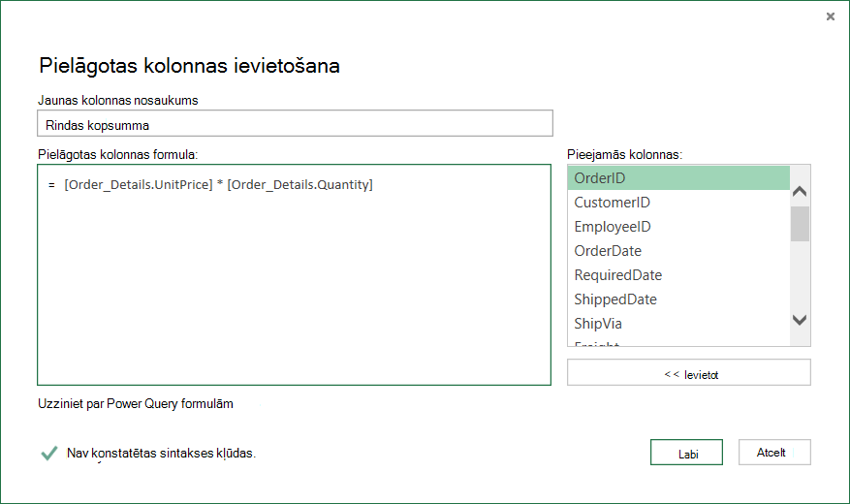
Task: Open 'Uzziniet par Power Query formulām' link
Action: 136,404
